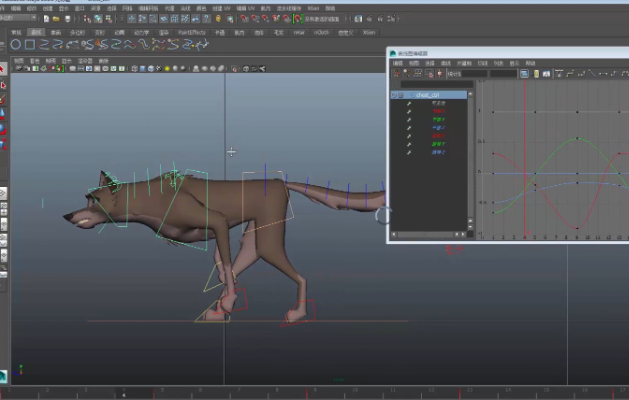
Task: Open the menu set dropdown at top left
Action: coord(20,18)
